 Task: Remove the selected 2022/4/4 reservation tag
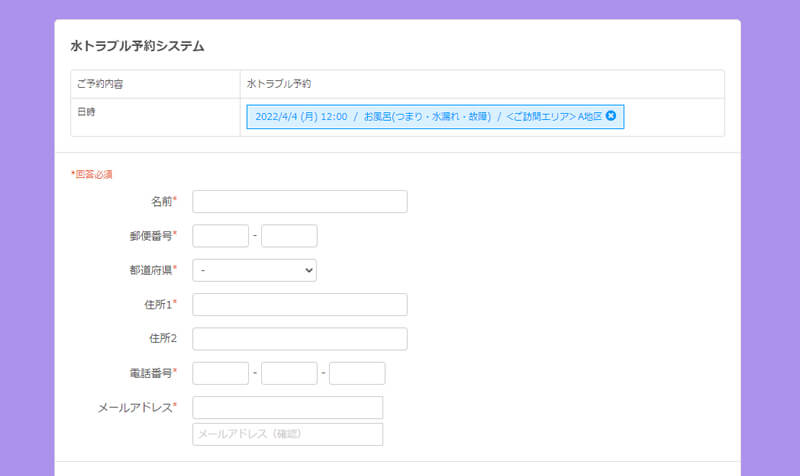[611, 116]
